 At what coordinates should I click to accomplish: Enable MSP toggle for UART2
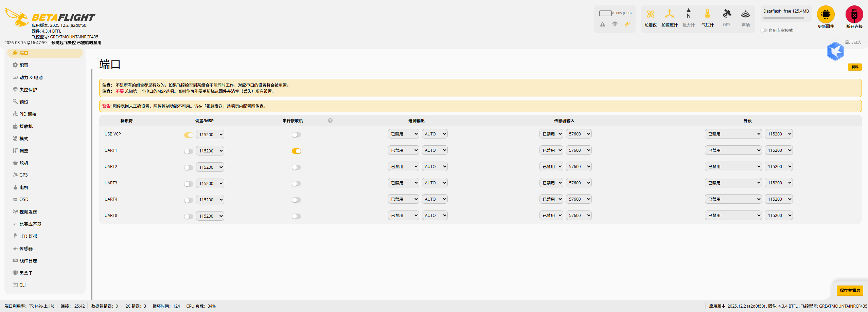189,167
